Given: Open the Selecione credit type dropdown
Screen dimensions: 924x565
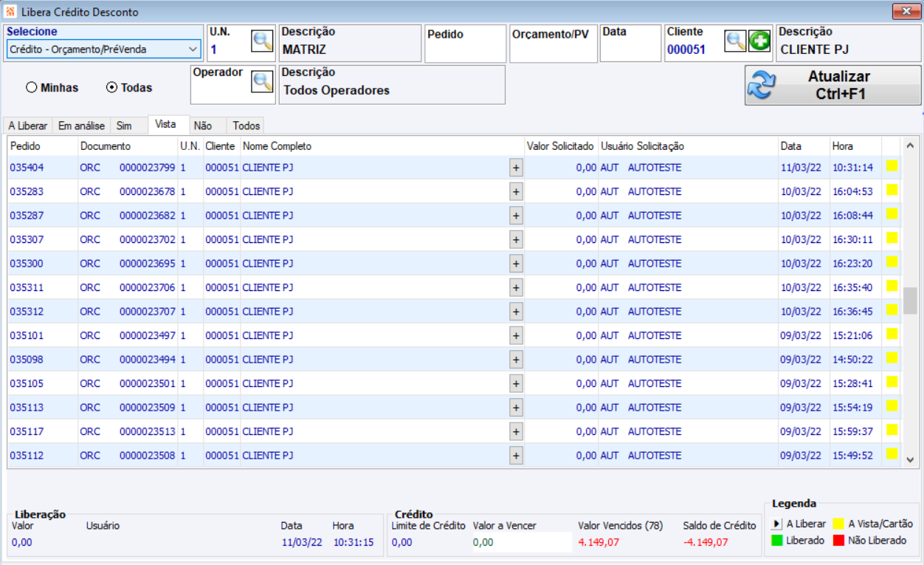Looking at the screenshot, I should 193,49.
